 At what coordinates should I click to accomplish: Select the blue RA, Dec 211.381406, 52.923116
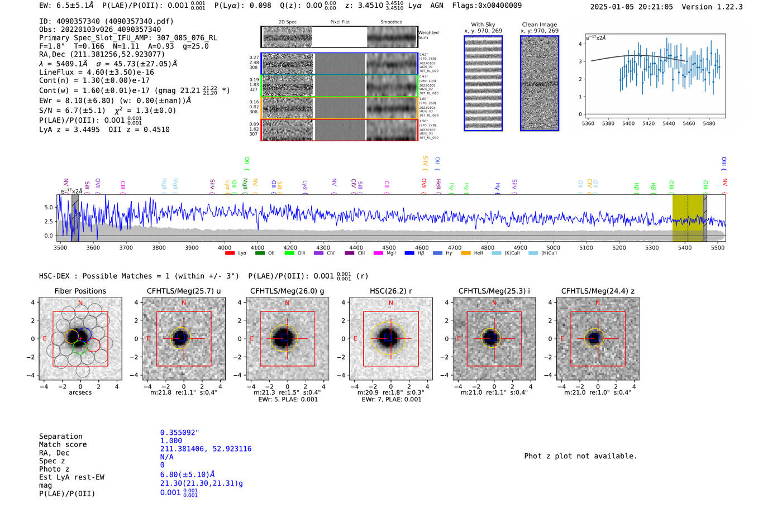[206, 449]
